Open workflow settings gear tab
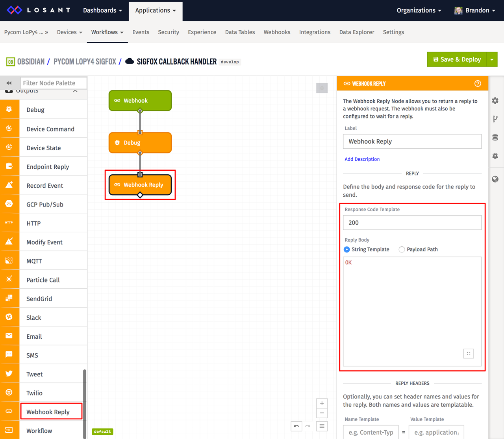504x439 pixels. click(x=495, y=101)
